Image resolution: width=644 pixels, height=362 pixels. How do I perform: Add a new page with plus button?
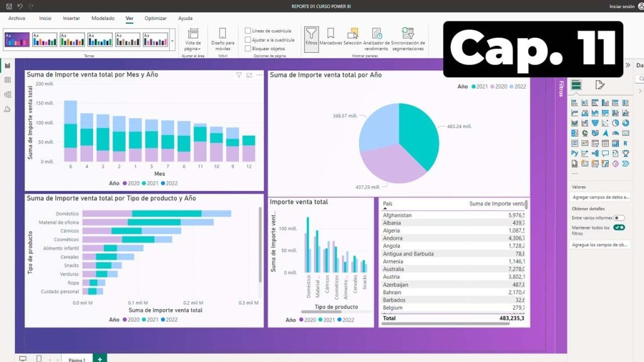pyautogui.click(x=99, y=358)
